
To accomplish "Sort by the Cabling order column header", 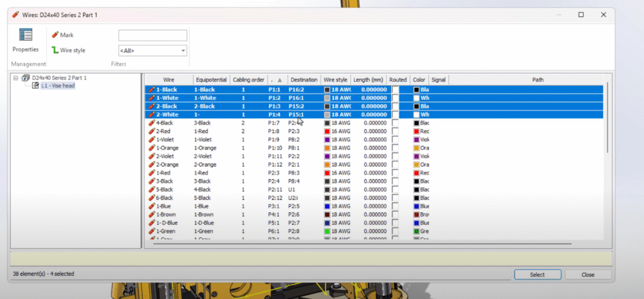I will tap(248, 80).
